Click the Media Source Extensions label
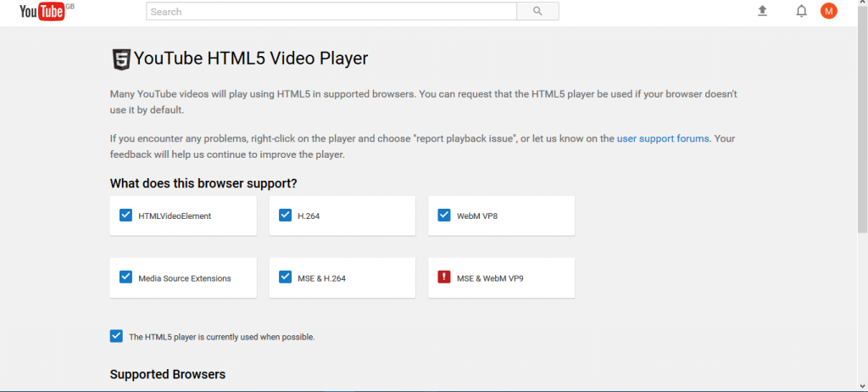This screenshot has width=868, height=392. pyautogui.click(x=184, y=278)
